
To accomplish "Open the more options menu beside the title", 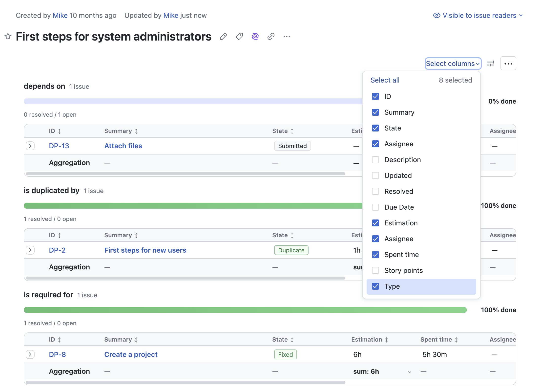I will coord(287,36).
